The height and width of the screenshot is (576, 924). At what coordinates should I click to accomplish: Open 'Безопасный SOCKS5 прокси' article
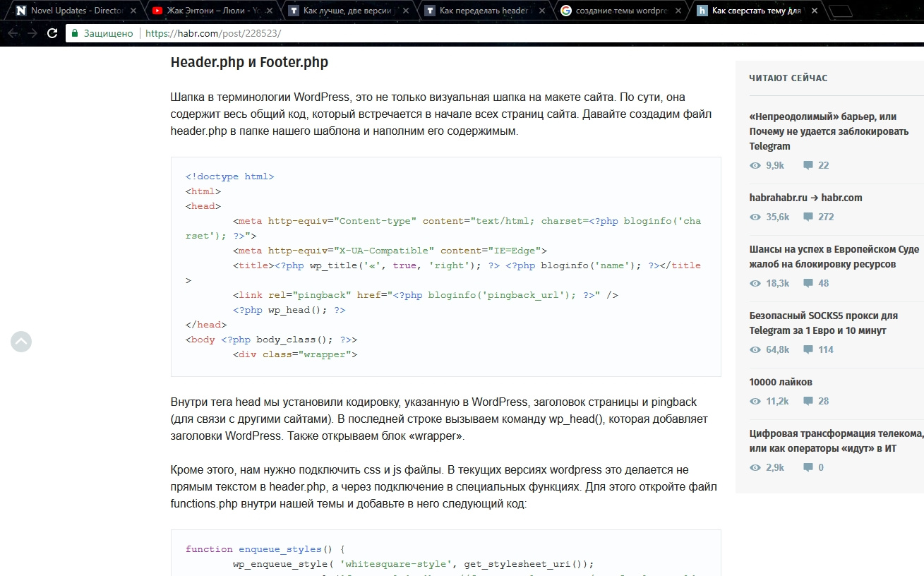click(x=824, y=323)
